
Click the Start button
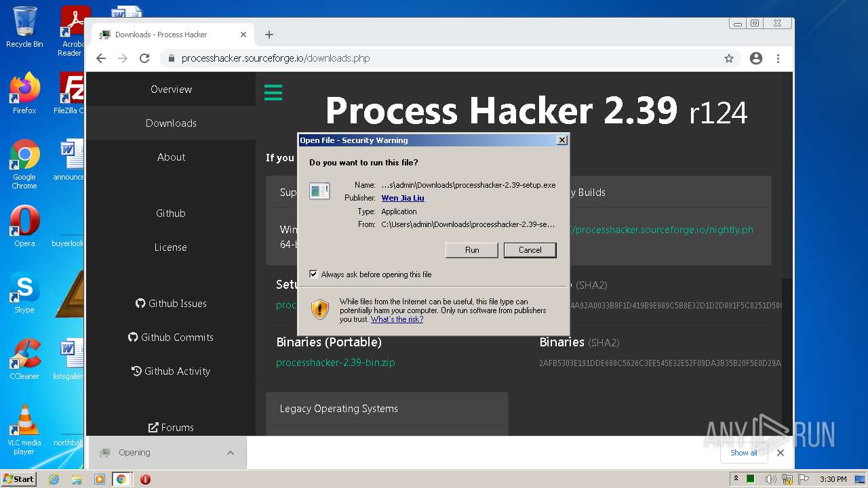(19, 479)
